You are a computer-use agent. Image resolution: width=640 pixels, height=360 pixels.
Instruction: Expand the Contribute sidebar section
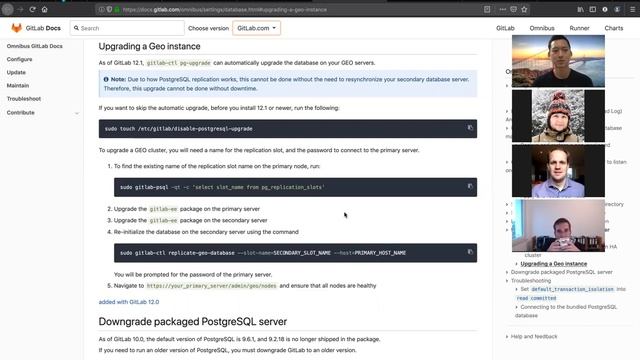pyautogui.click(x=77, y=113)
